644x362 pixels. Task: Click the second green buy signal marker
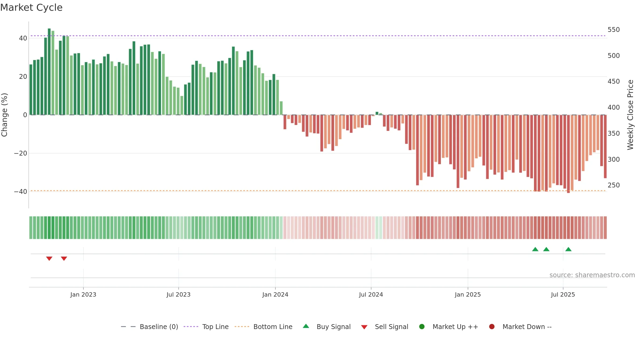(546, 249)
